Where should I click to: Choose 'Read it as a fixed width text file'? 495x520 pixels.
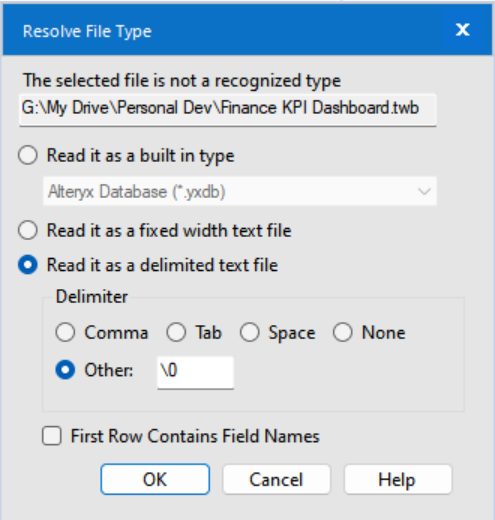pos(28,230)
